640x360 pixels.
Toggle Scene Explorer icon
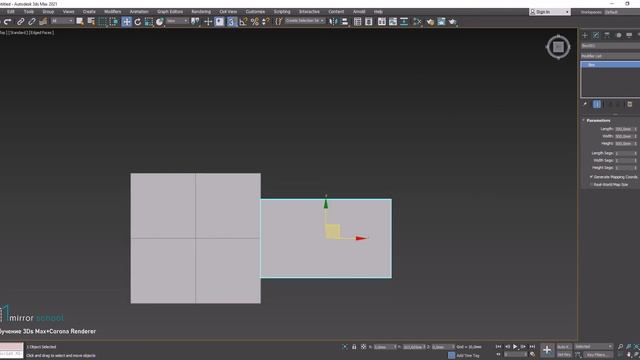click(358, 22)
